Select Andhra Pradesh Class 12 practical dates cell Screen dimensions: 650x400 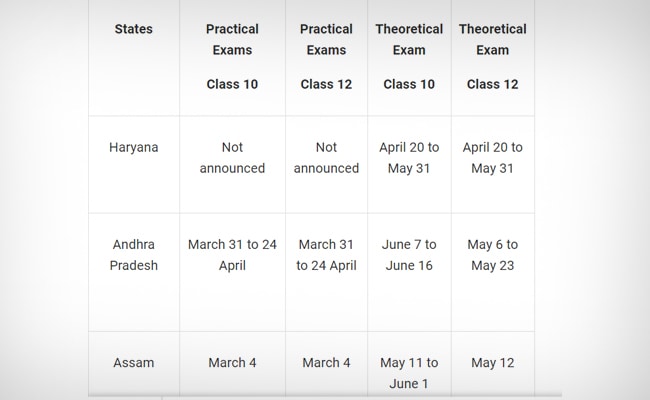coord(326,255)
